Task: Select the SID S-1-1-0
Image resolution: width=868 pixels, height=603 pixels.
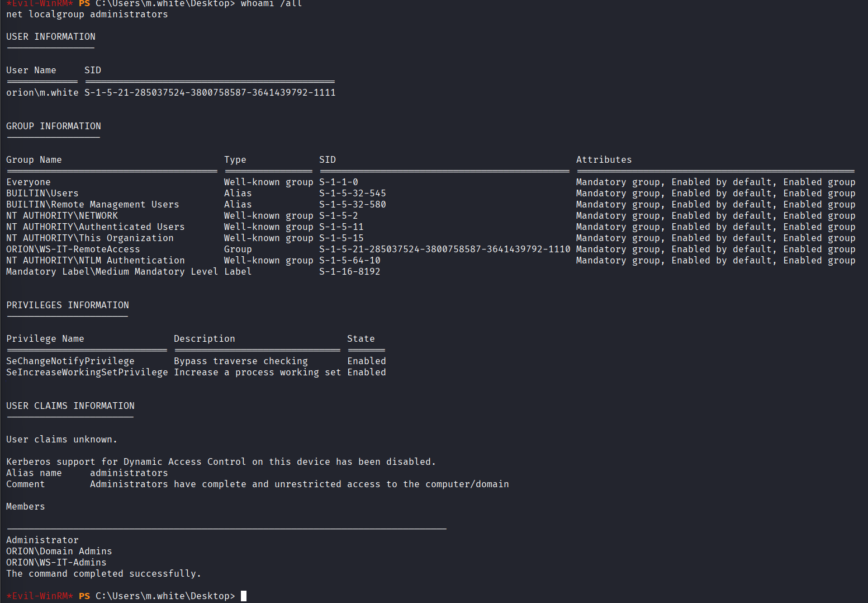Action: [339, 182]
